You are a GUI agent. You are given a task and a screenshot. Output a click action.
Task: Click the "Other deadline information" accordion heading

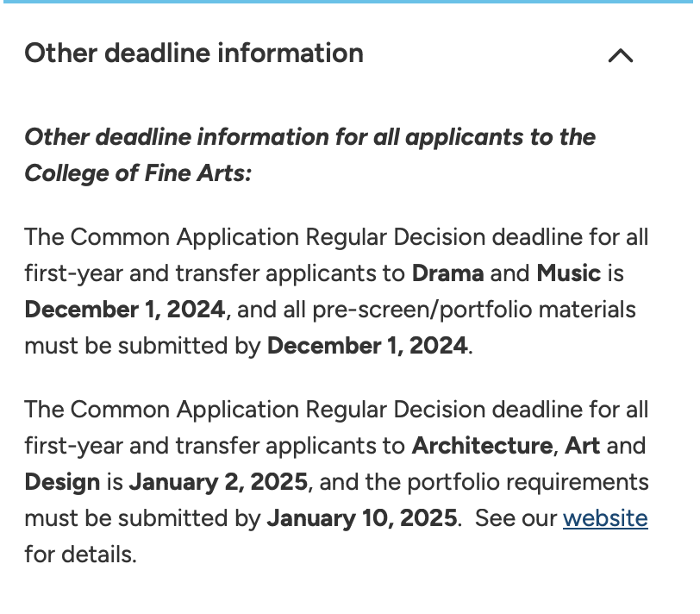194,53
